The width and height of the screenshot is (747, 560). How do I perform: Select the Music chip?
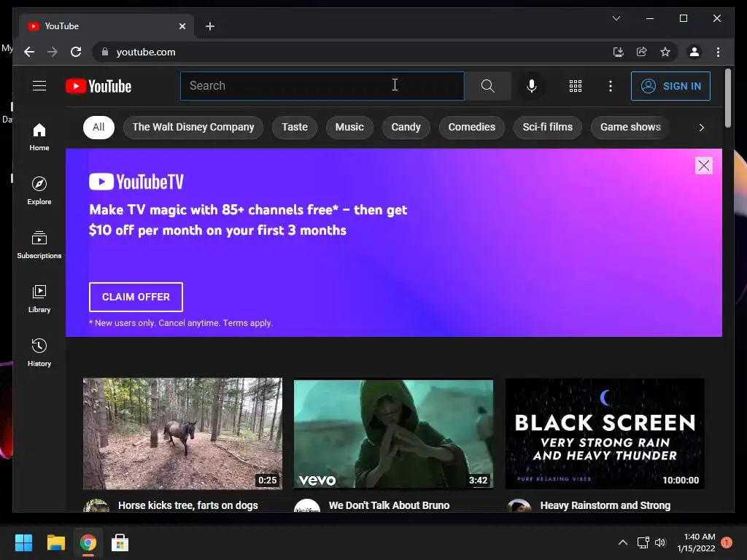pos(349,127)
